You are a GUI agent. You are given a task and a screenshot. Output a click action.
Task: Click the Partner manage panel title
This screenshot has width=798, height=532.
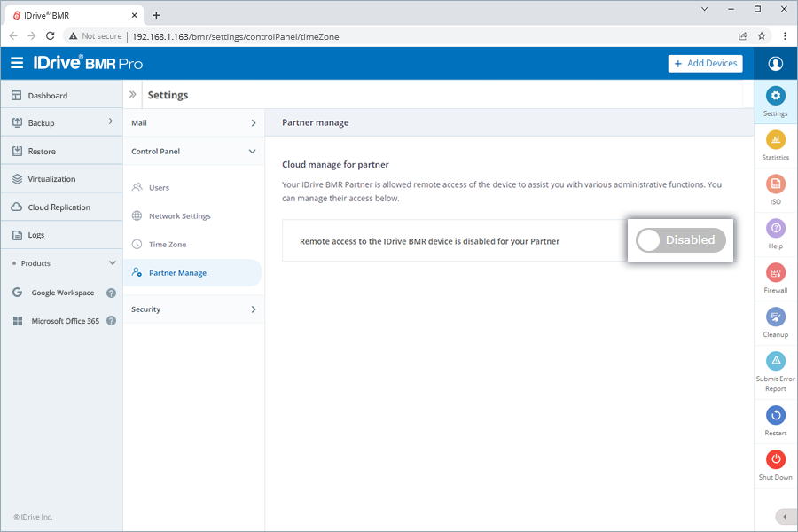316,122
